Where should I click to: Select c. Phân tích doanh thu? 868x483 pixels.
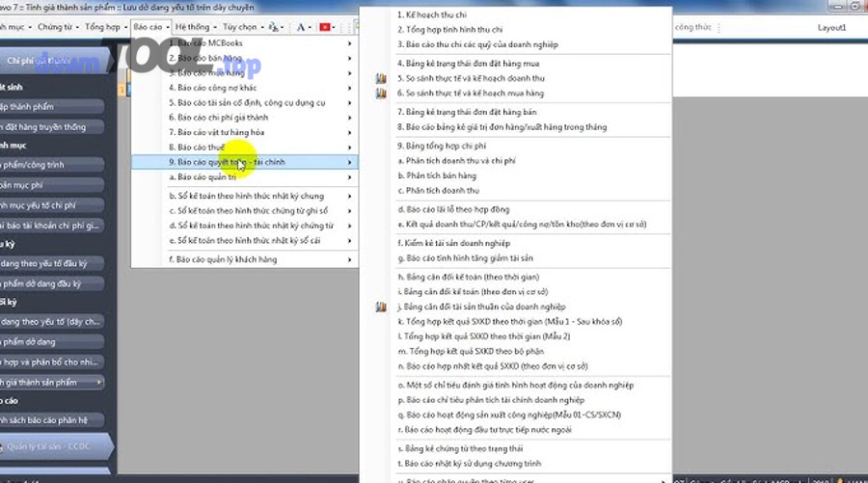[x=516, y=191]
